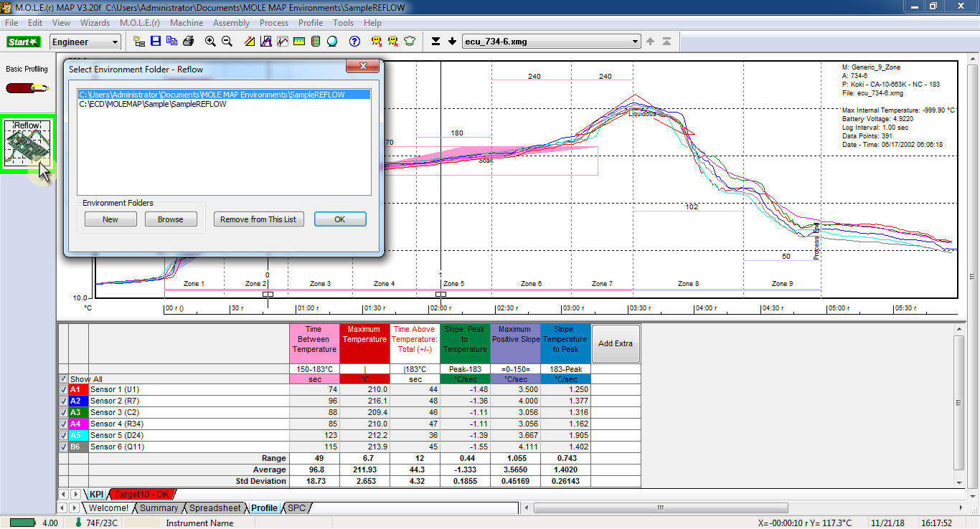Toggle the Sensor 3 (C2) checkbox
980x529 pixels.
[x=63, y=412]
